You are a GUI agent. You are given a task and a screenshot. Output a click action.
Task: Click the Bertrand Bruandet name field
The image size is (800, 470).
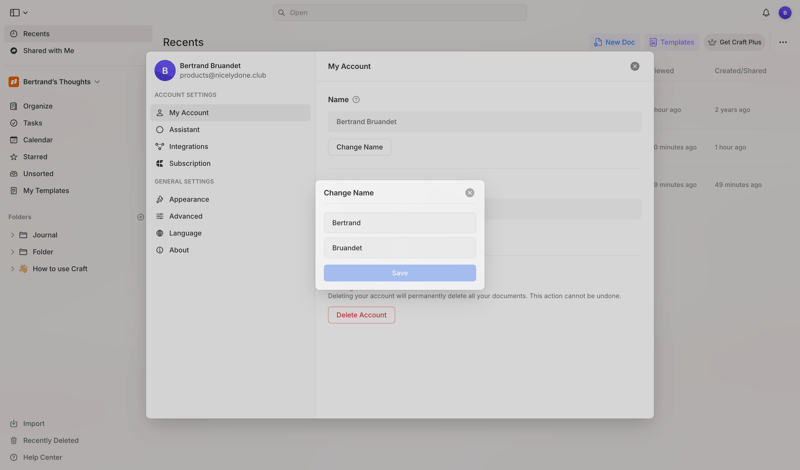(x=484, y=122)
